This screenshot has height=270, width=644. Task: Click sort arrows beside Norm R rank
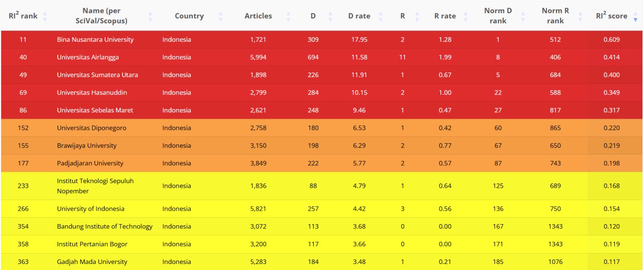580,16
